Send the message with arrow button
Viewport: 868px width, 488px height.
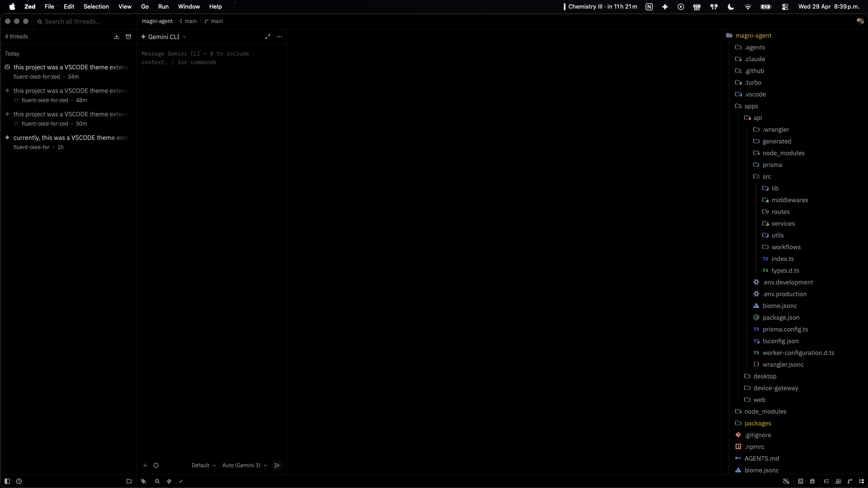(x=277, y=465)
